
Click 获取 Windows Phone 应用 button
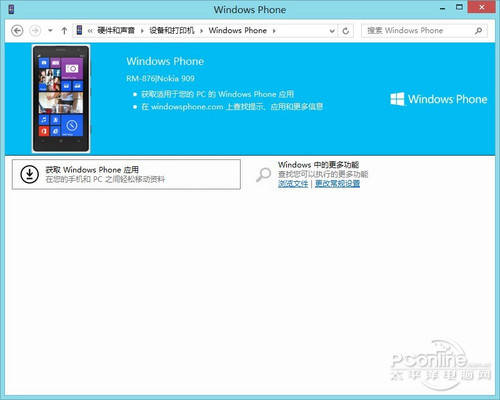126,174
